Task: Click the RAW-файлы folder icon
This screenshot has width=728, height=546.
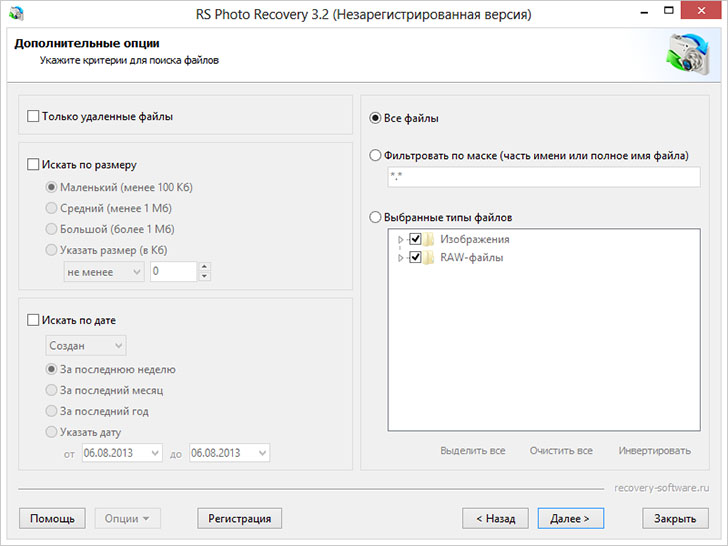Action: 429,257
